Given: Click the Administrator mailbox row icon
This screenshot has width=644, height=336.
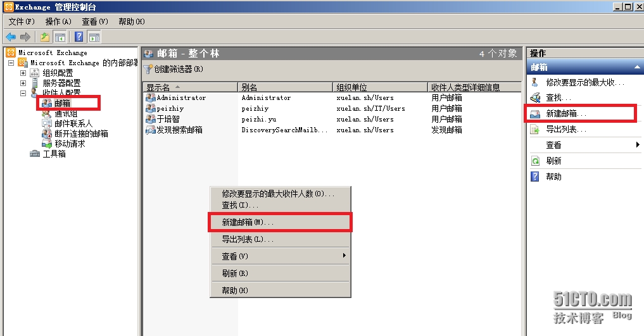Looking at the screenshot, I should point(151,97).
